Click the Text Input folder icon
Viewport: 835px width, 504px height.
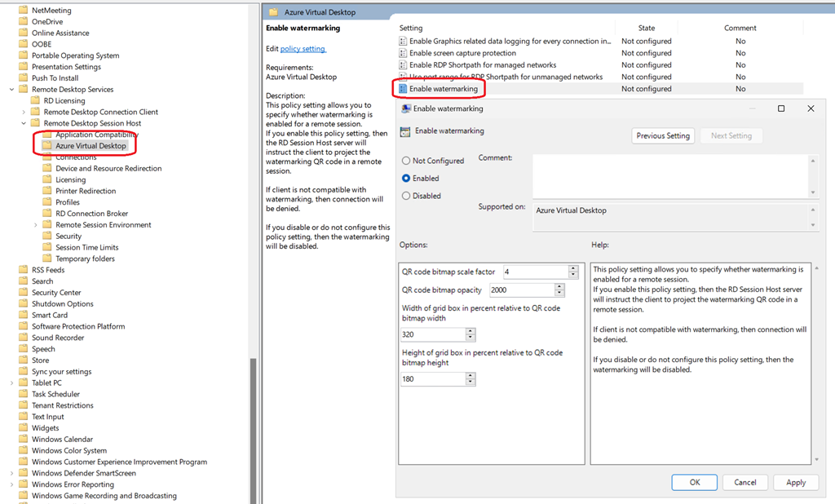pyautogui.click(x=23, y=417)
